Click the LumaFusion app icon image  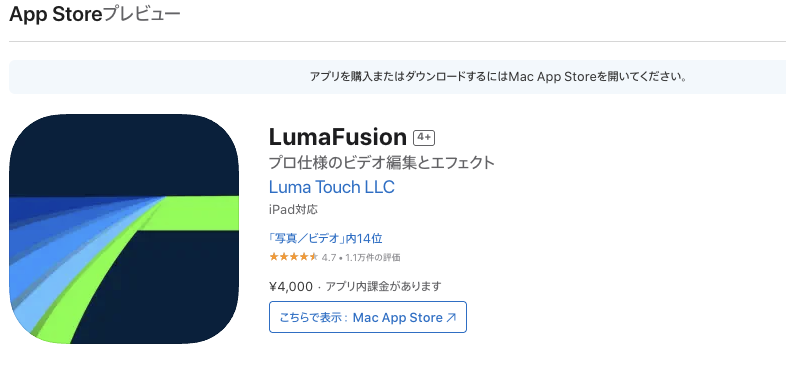pyautogui.click(x=124, y=229)
